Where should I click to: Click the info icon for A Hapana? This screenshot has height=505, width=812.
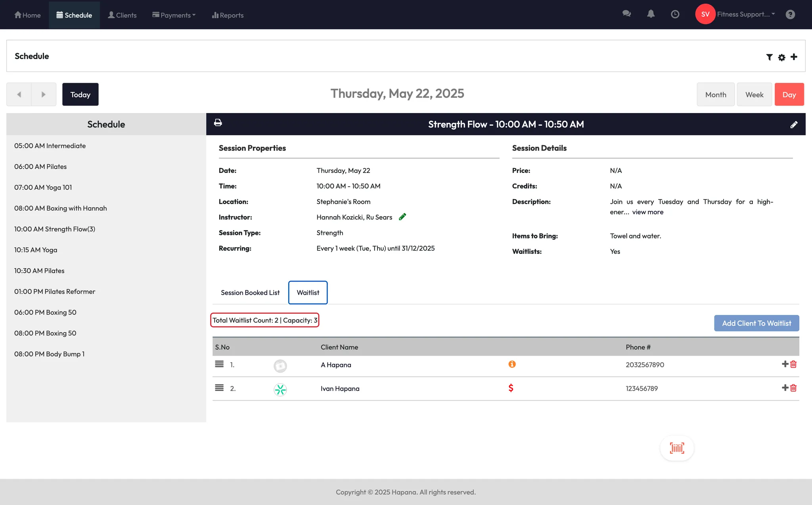point(512,364)
